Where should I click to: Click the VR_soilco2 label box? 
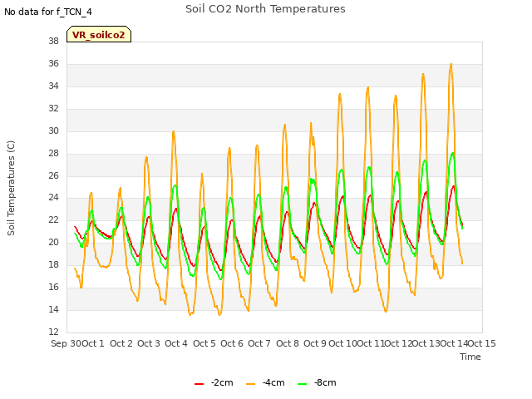(99, 34)
